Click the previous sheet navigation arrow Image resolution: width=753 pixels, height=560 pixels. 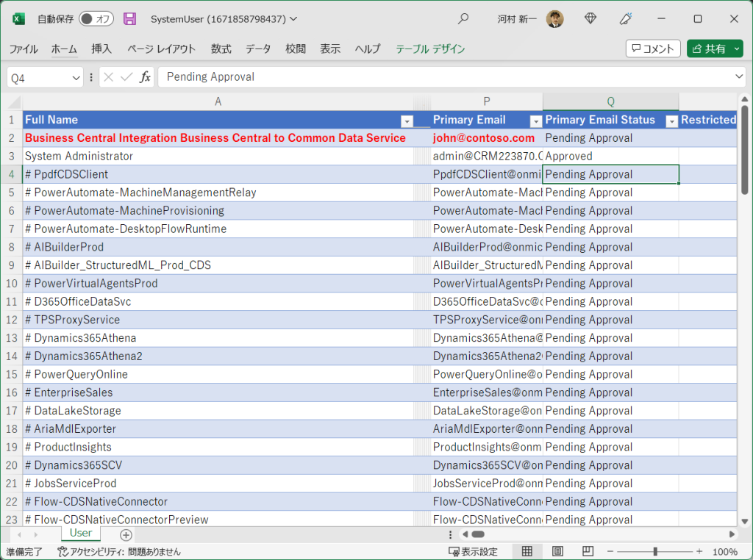[19, 534]
